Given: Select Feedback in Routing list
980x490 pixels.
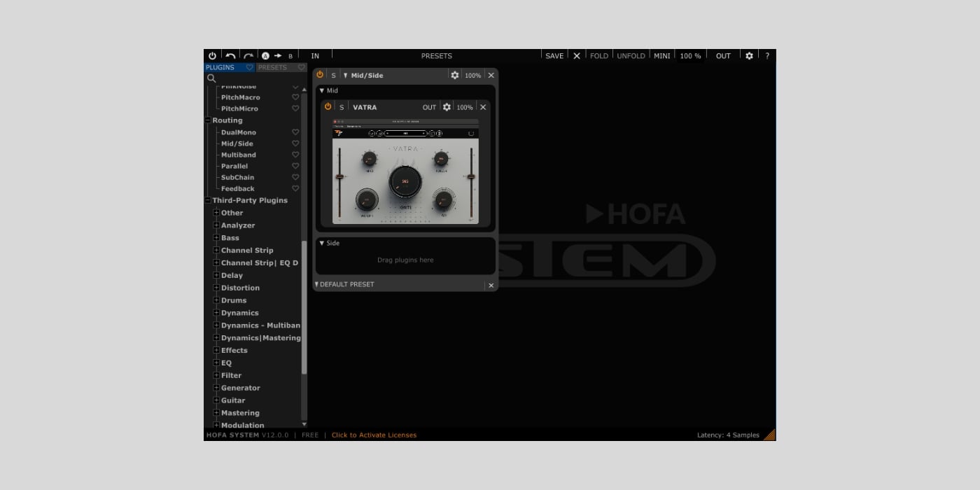Looking at the screenshot, I should (238, 188).
